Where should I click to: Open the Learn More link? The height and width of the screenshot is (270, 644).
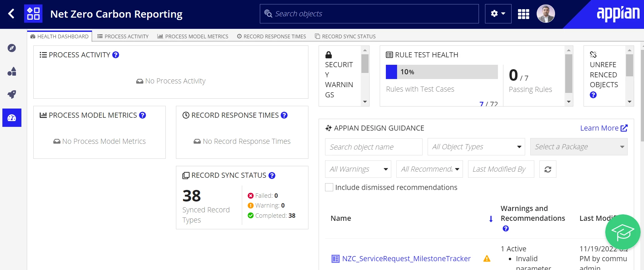point(604,128)
